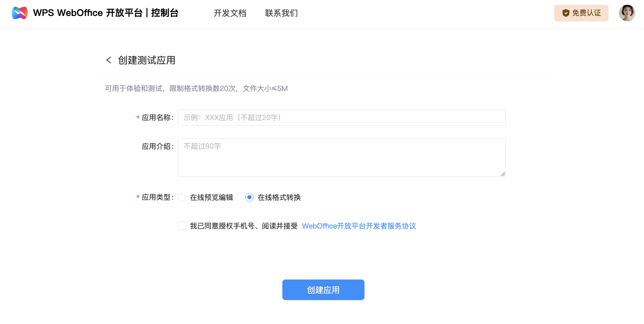Image resolution: width=644 pixels, height=324 pixels.
Task: Open the 联系我们 nav item
Action: pos(281,13)
